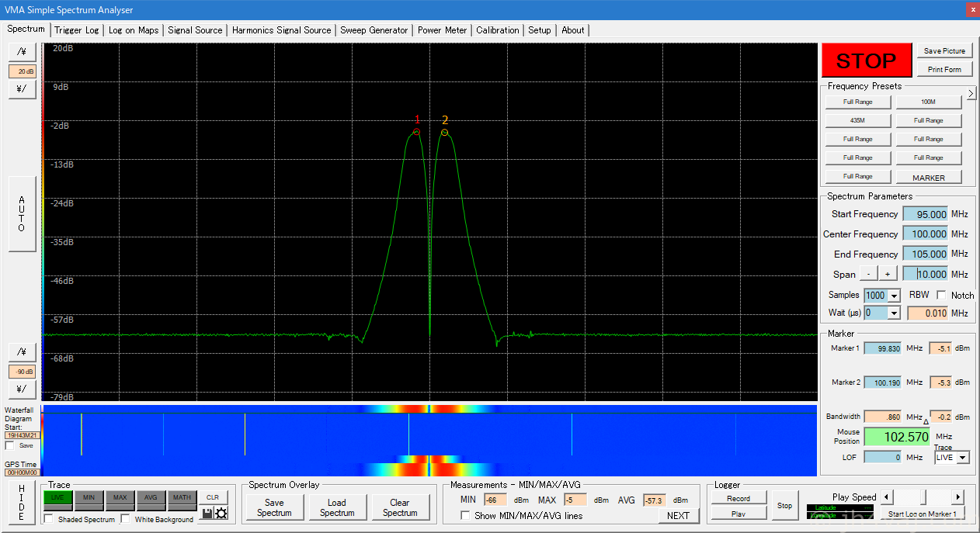This screenshot has width=980, height=533.
Task: Click the AUTO scale button
Action: click(22, 213)
